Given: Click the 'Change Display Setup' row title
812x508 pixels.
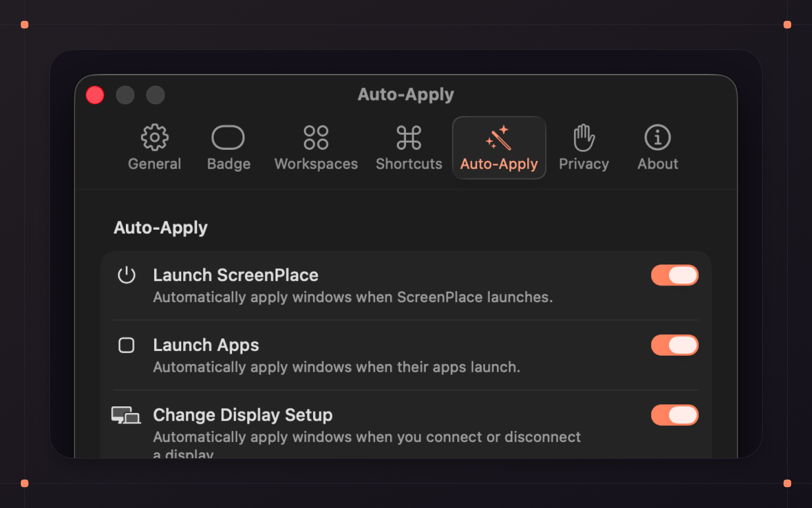Looking at the screenshot, I should click(243, 415).
